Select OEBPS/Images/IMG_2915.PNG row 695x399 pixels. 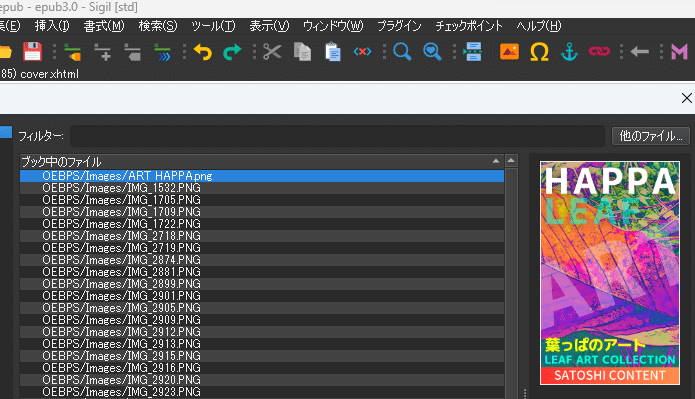pyautogui.click(x=262, y=356)
